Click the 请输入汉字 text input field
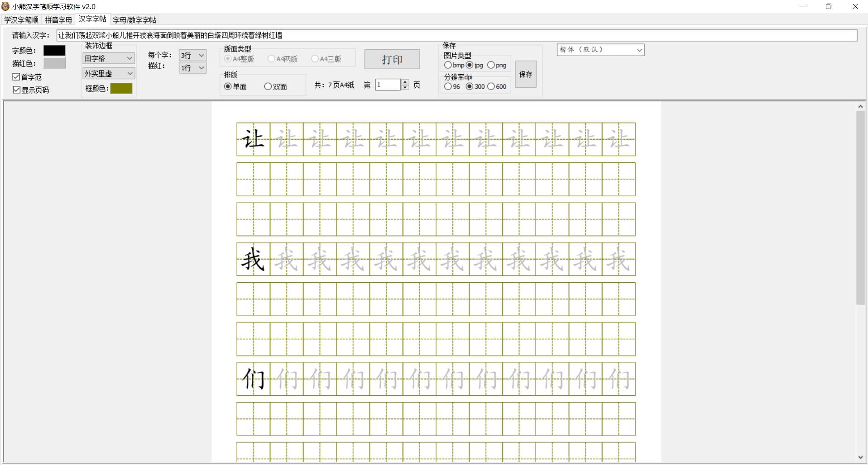This screenshot has height=465, width=868. 456,35
